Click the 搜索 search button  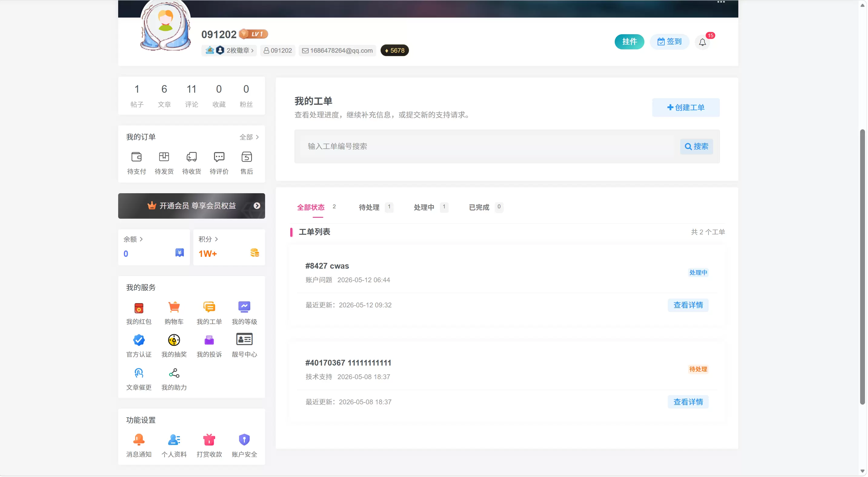[697, 147]
